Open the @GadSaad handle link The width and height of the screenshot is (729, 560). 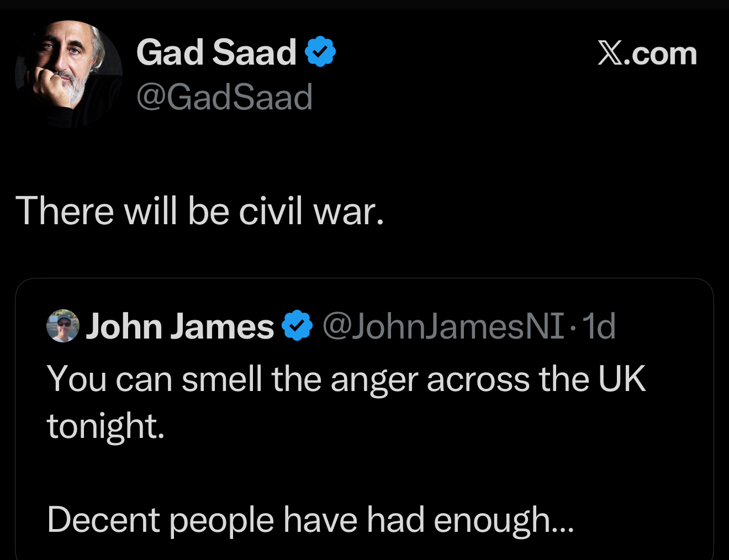pyautogui.click(x=224, y=97)
